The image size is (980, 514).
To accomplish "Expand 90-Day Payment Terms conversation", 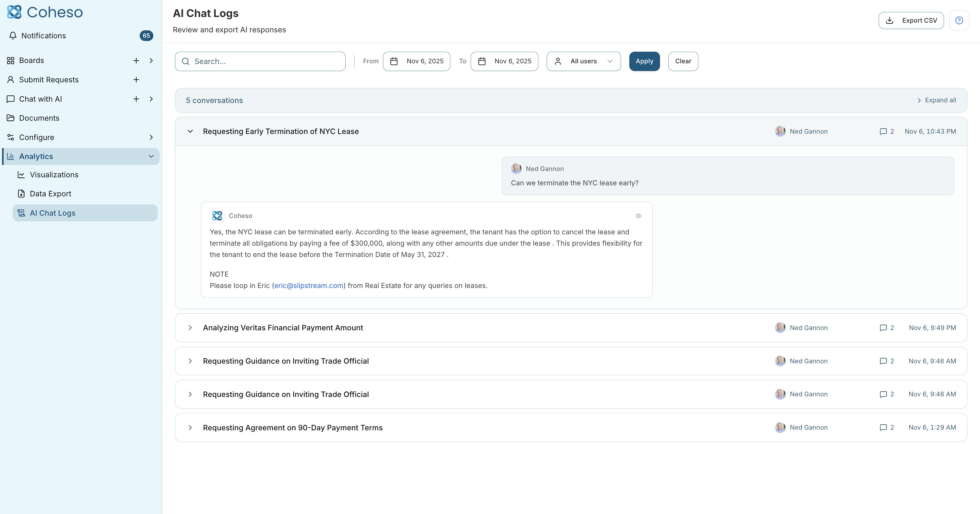I will (x=190, y=428).
